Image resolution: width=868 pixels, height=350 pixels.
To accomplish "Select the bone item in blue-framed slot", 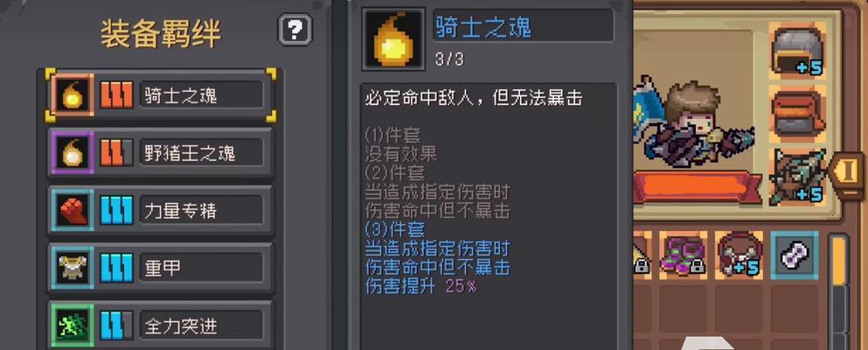I will tap(795, 255).
